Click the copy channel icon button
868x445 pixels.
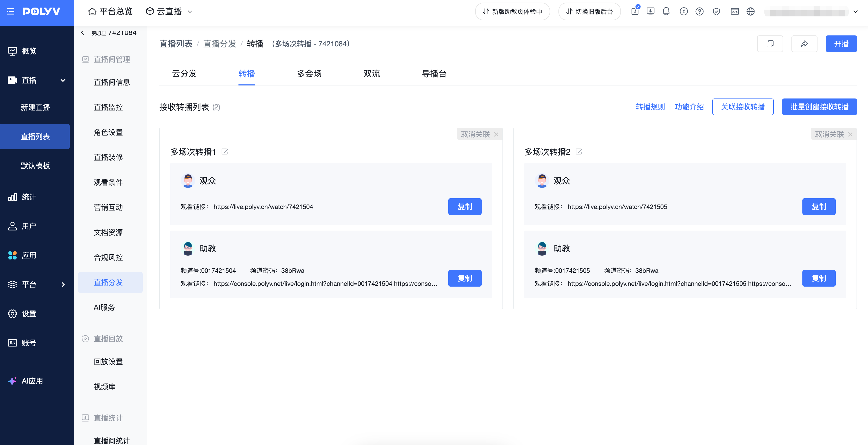770,44
